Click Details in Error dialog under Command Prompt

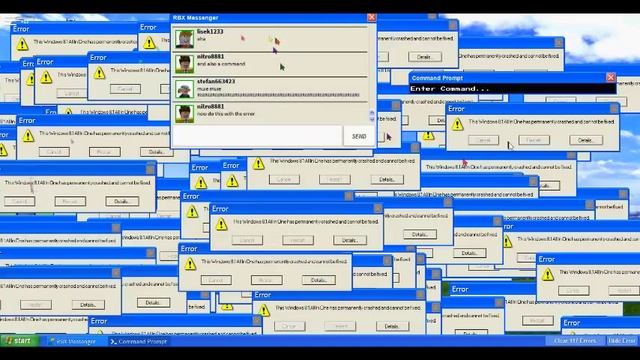coord(585,140)
